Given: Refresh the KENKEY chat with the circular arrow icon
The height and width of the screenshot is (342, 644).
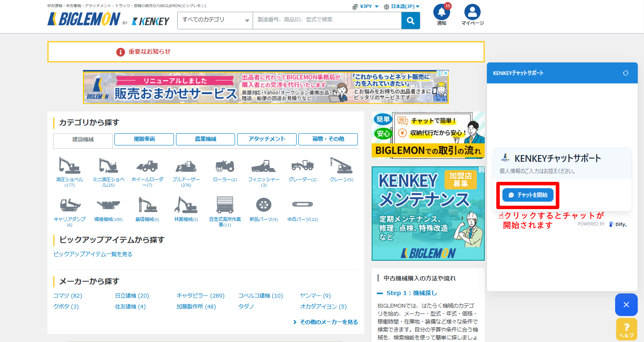Looking at the screenshot, I should point(626,73).
